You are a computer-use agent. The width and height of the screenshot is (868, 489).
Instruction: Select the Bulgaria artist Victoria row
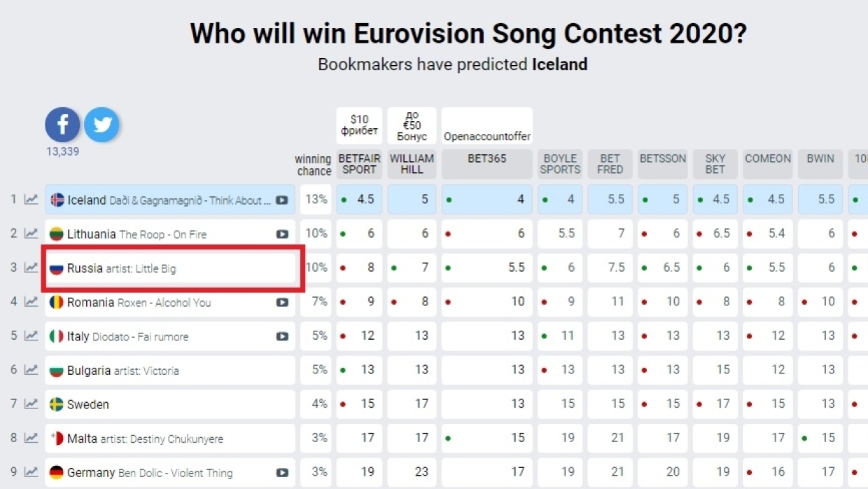tap(170, 370)
